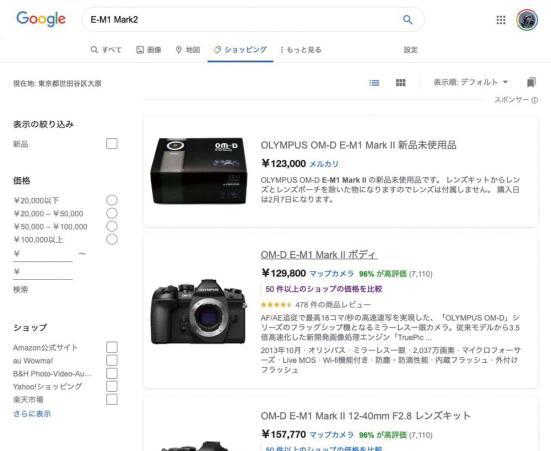Click the 検索 price search button

pos(20,290)
